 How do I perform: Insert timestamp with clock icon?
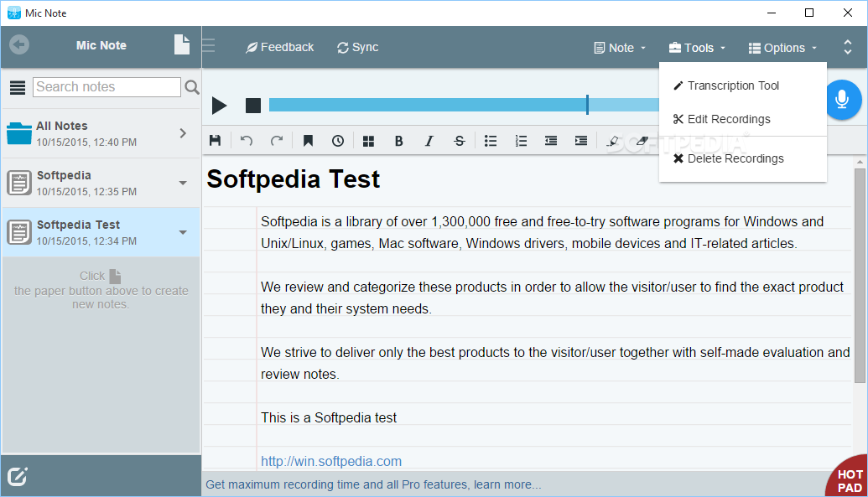point(338,141)
